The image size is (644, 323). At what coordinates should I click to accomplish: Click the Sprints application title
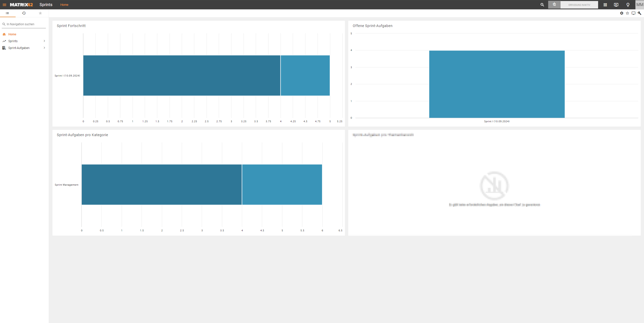pyautogui.click(x=46, y=5)
